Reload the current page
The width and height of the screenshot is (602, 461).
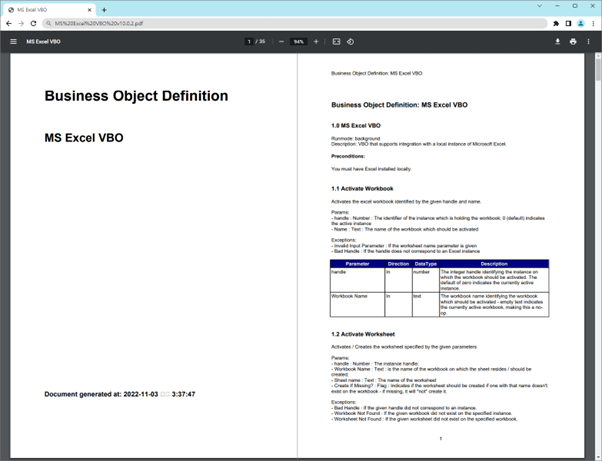(33, 23)
